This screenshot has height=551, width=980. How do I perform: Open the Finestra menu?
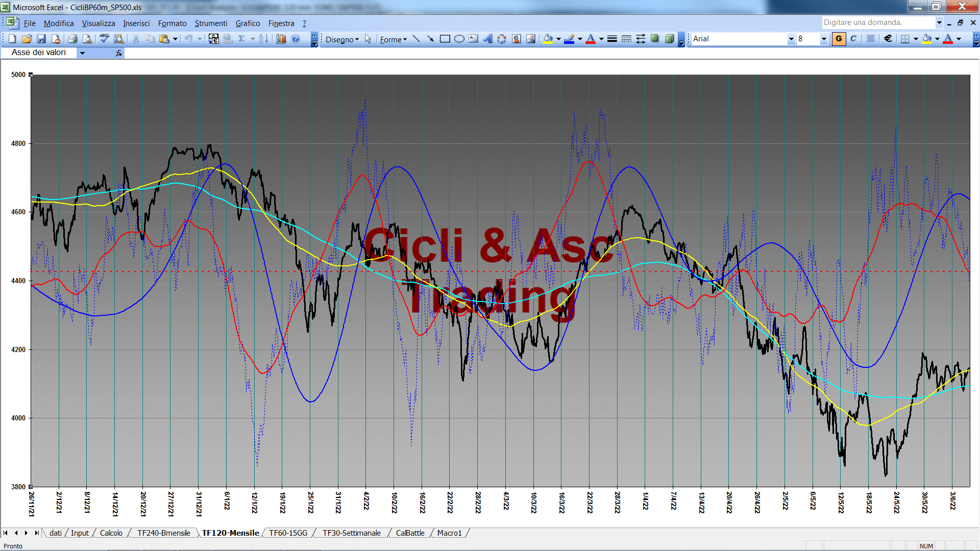coord(281,23)
